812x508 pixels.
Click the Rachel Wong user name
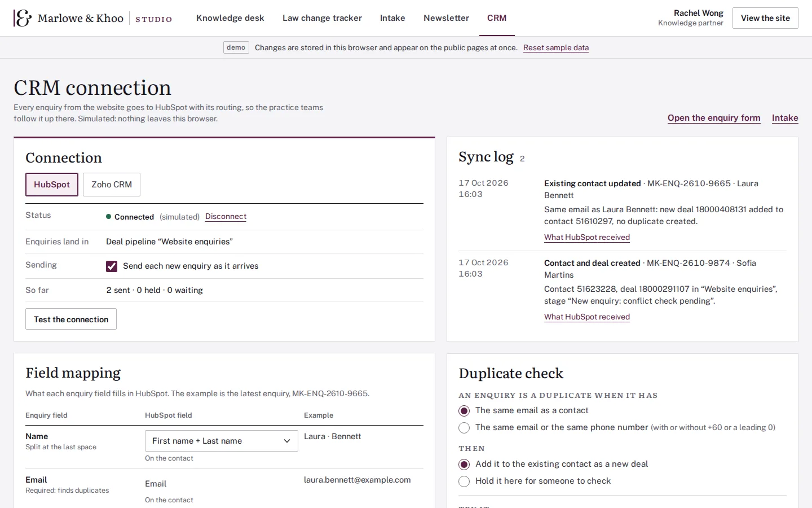coord(699,13)
